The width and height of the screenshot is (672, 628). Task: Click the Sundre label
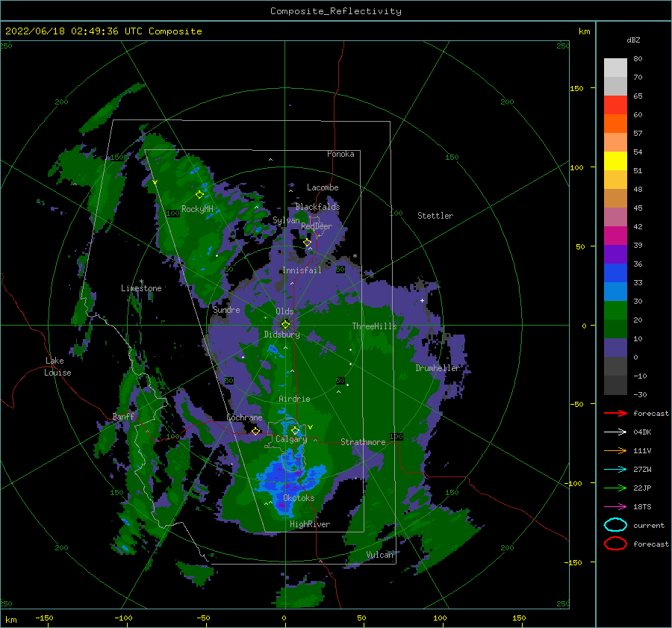(x=226, y=309)
